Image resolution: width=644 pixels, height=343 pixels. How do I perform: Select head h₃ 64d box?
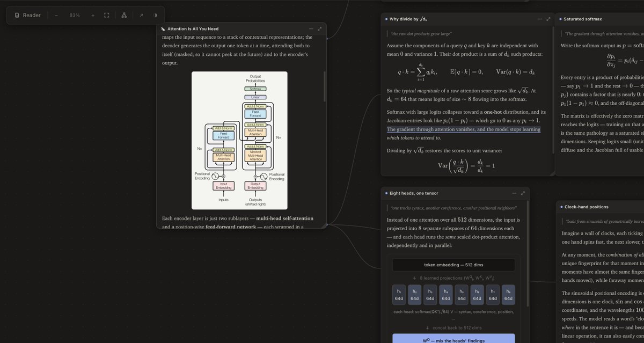pos(430,295)
